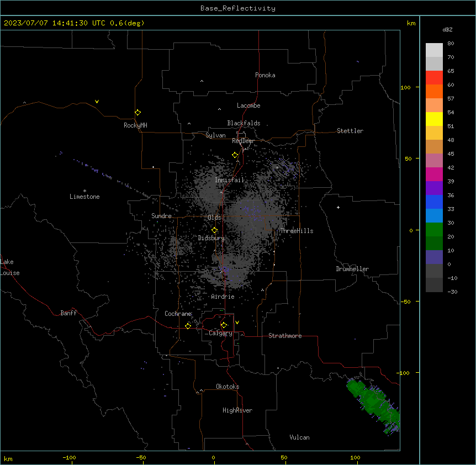Screen dimensions: 476x465
Task: Click the km label in the bottom-left corner
Action: 8,458
